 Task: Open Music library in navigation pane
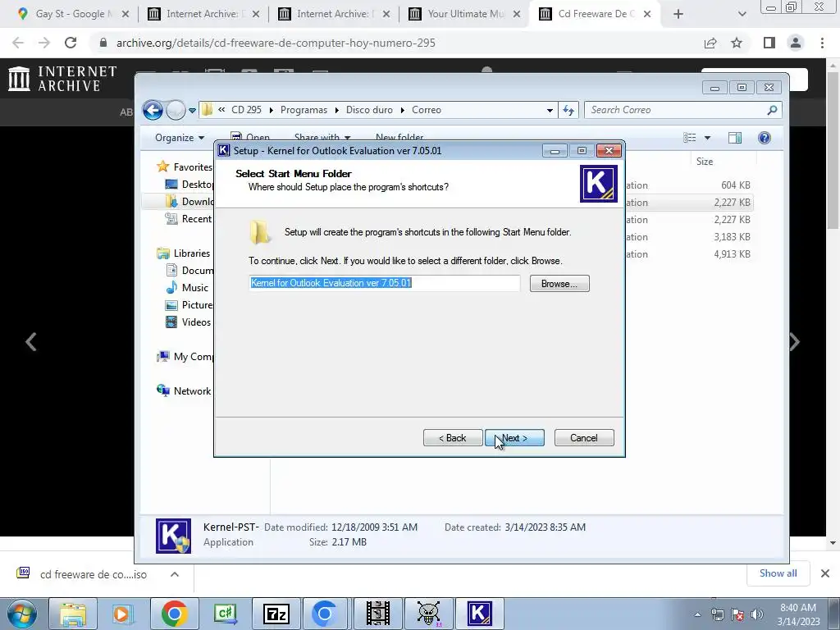point(187,288)
